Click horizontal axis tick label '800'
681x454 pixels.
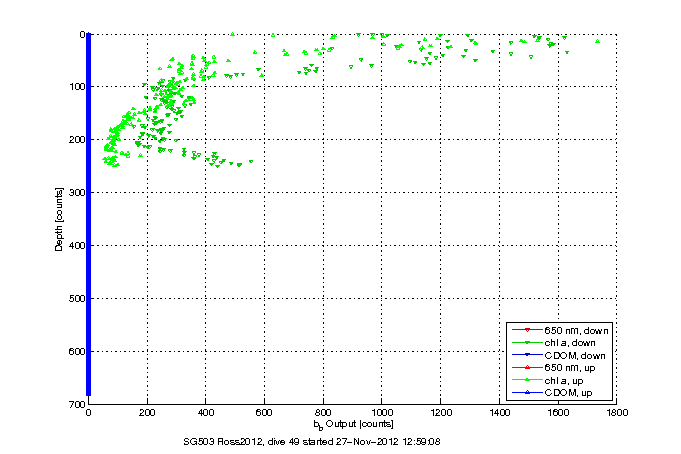[x=323, y=413]
